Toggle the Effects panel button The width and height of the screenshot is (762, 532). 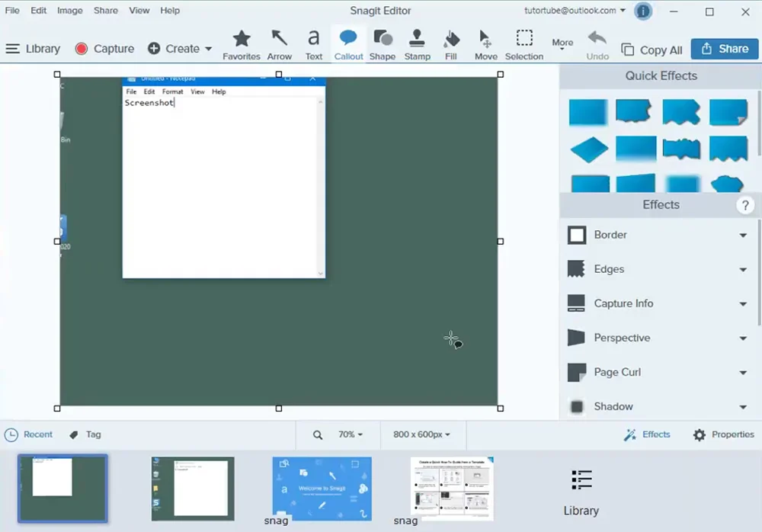(647, 434)
